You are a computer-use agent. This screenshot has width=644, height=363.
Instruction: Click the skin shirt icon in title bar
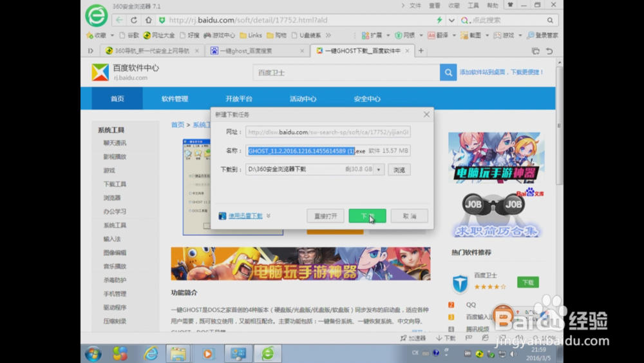510,5
